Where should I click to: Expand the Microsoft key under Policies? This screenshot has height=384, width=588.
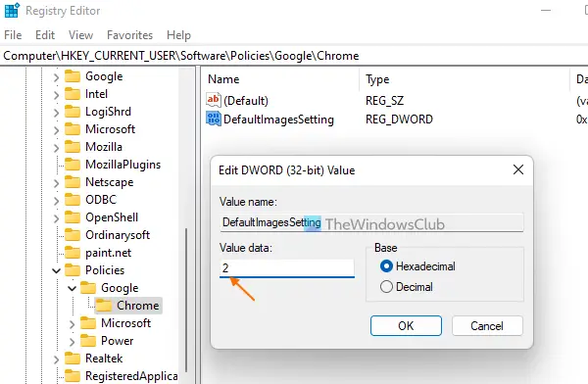pyautogui.click(x=72, y=324)
